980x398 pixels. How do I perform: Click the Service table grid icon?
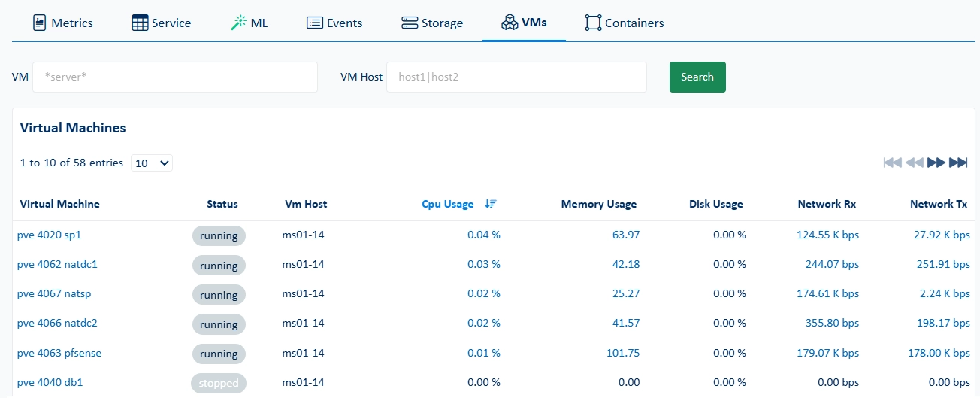click(140, 23)
